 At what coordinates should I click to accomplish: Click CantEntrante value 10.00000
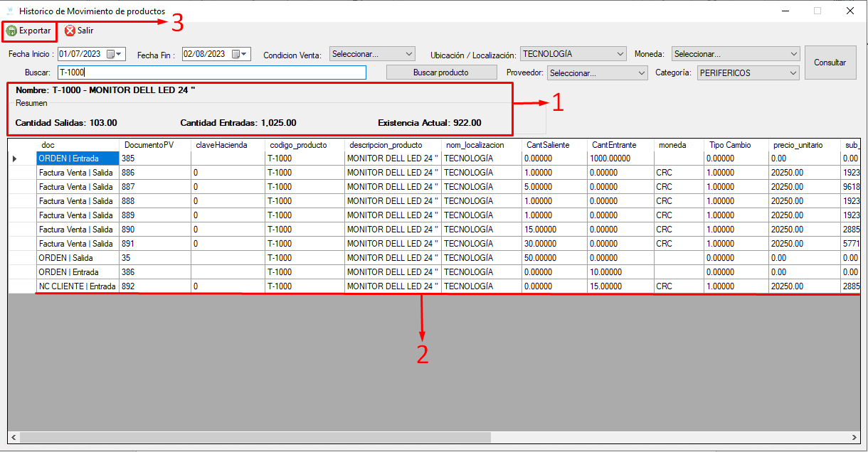620,272
